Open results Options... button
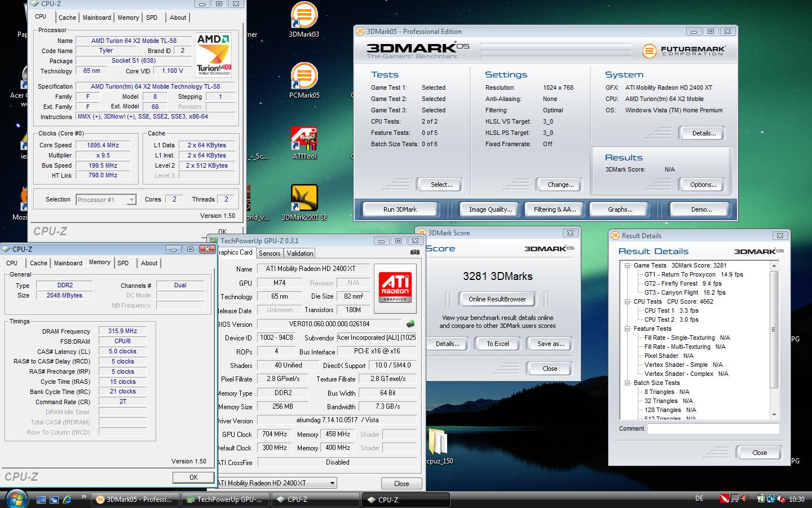This screenshot has height=508, width=812. click(x=703, y=185)
